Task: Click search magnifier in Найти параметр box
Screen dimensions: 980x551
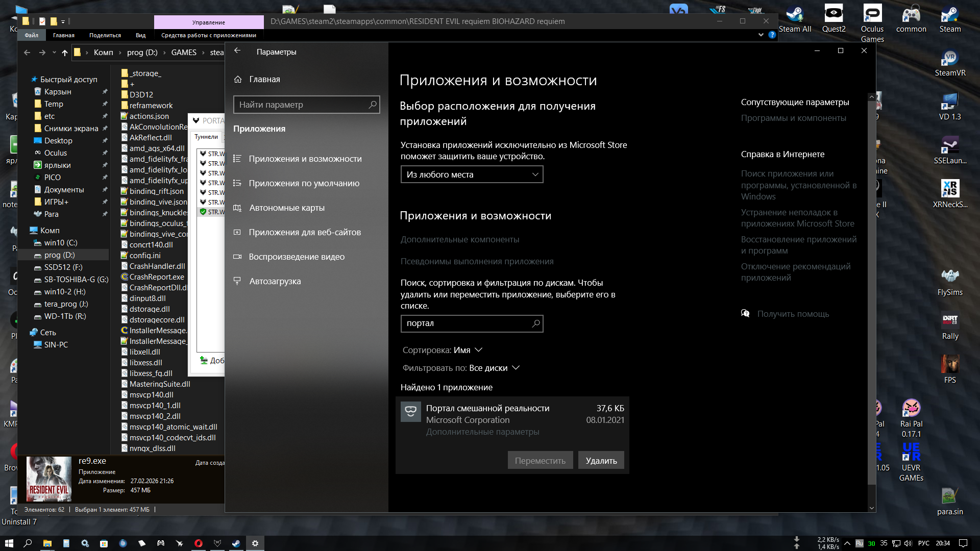Action: (x=373, y=105)
